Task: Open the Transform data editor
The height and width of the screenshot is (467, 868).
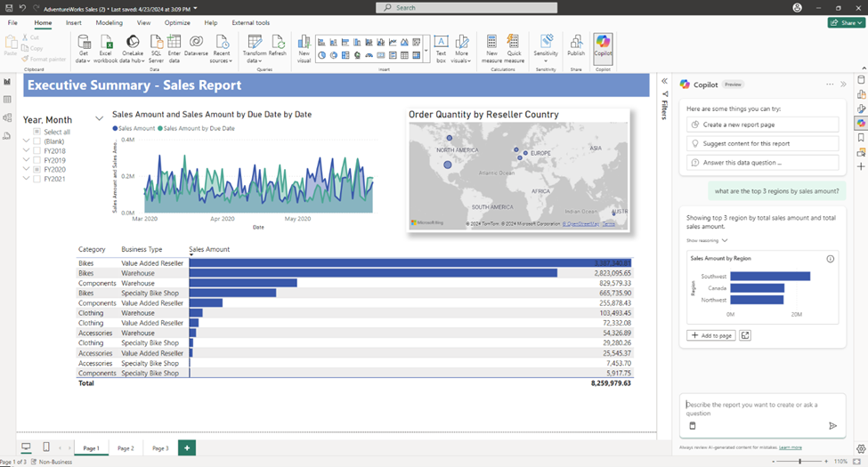Action: coord(255,49)
